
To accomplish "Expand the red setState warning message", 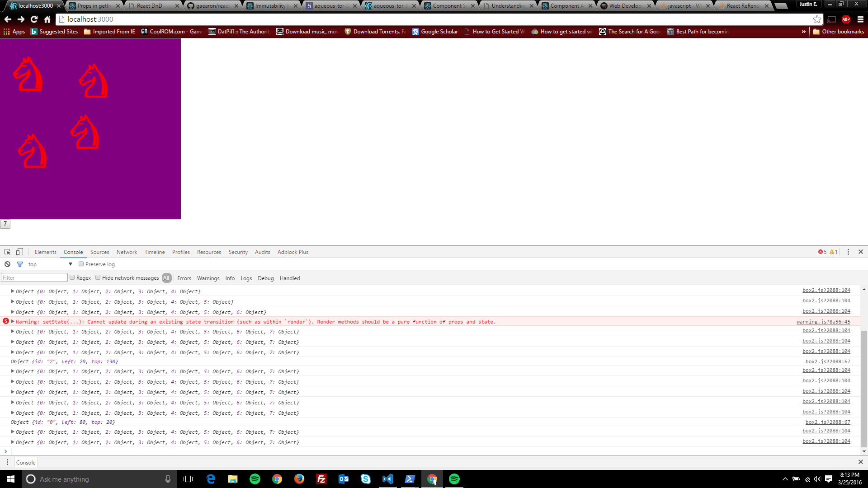I will (x=13, y=321).
